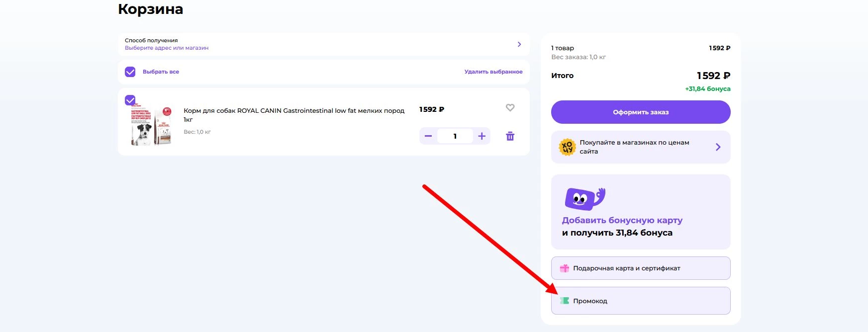The image size is (868, 332).
Task: Delete the item using the trash icon
Action: [x=510, y=136]
